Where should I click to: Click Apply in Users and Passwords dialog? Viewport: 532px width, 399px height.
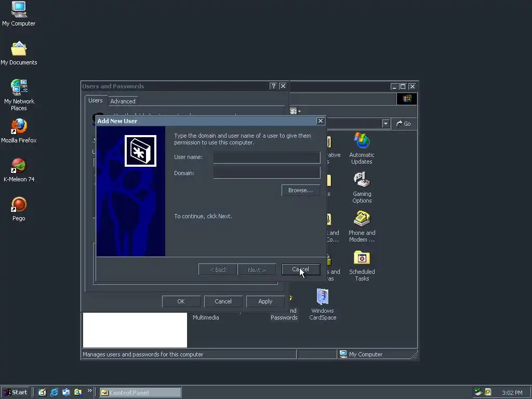[x=265, y=301]
